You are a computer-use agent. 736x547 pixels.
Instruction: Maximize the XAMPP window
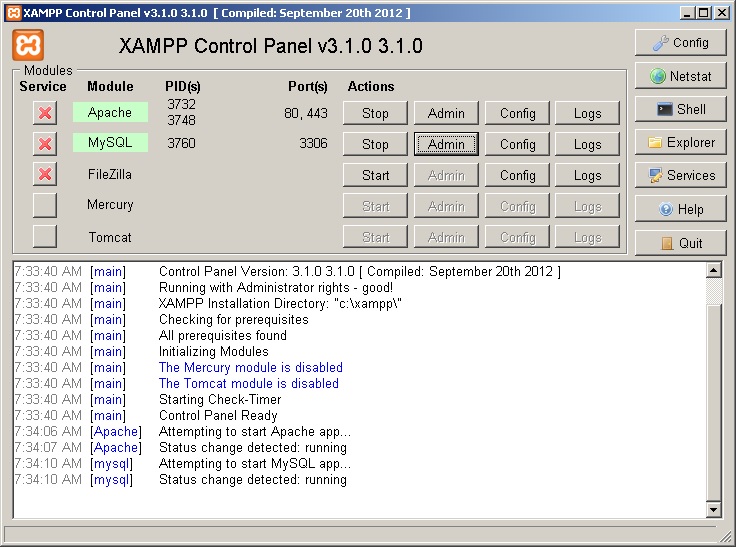point(703,13)
